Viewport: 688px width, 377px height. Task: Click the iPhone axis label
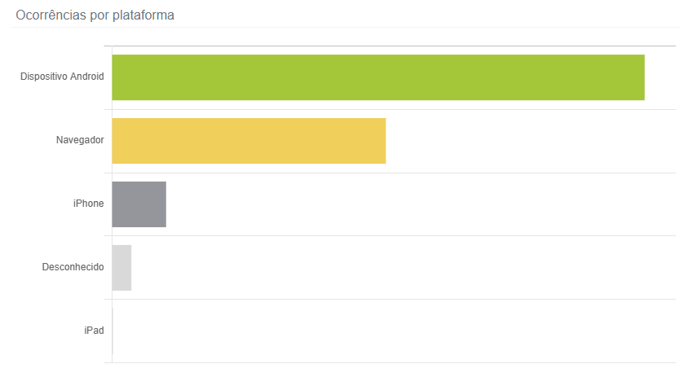(89, 203)
